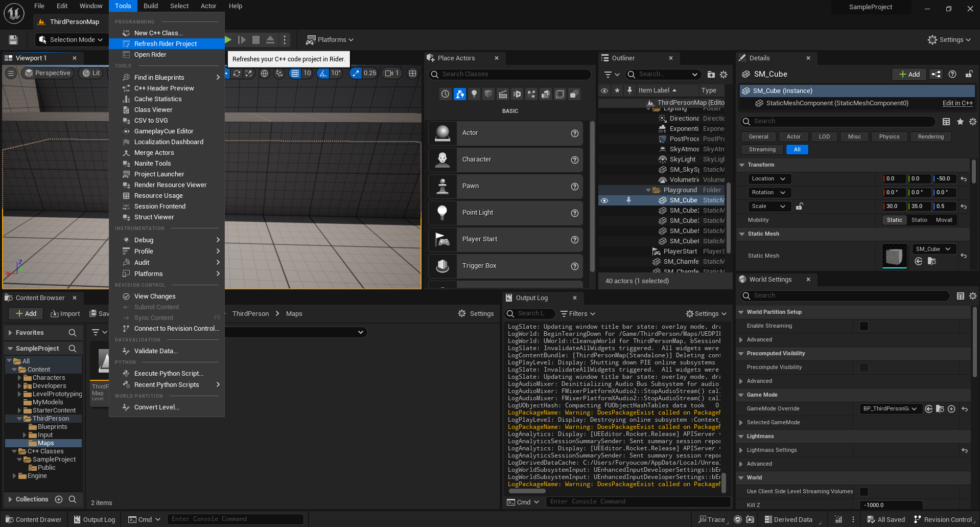Viewport: 980px width, 527px height.
Task: Click the Static Mesh cube thumbnail
Action: [894, 256]
